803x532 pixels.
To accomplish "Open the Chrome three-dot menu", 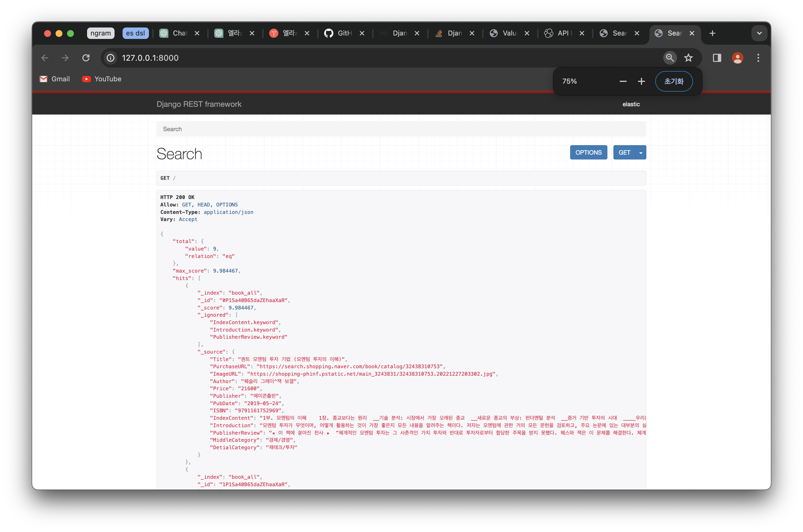I will click(758, 58).
